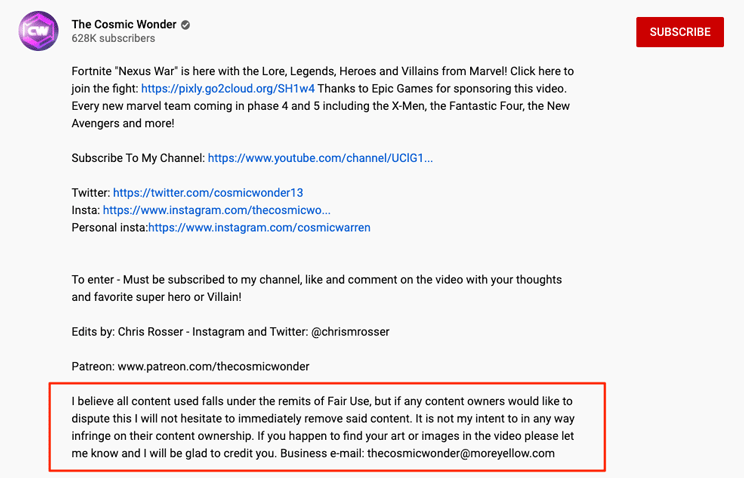Image resolution: width=744 pixels, height=478 pixels.
Task: Click the 'Twitter:' label text
Action: (x=91, y=193)
